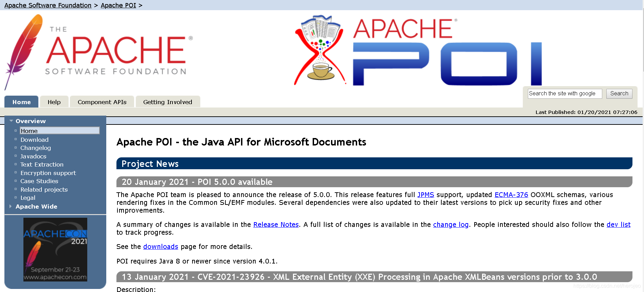Focus the Search the site with google field
The height and width of the screenshot is (292, 644).
click(x=565, y=94)
